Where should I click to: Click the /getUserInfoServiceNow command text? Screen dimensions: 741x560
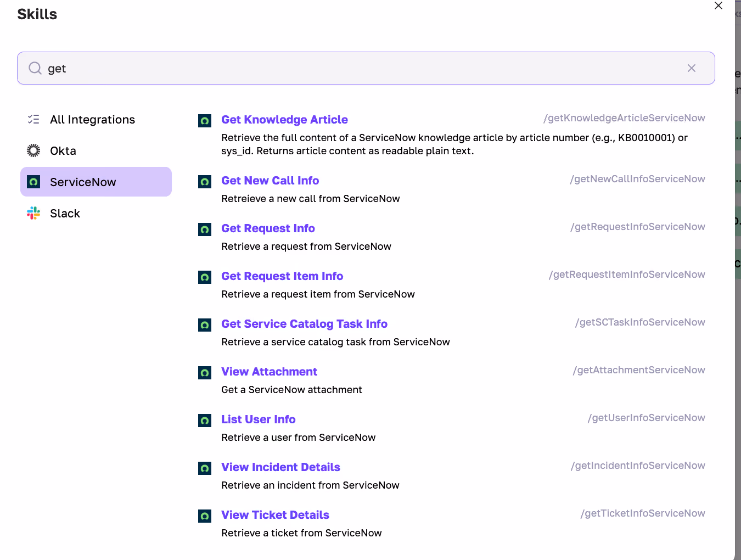coord(647,418)
